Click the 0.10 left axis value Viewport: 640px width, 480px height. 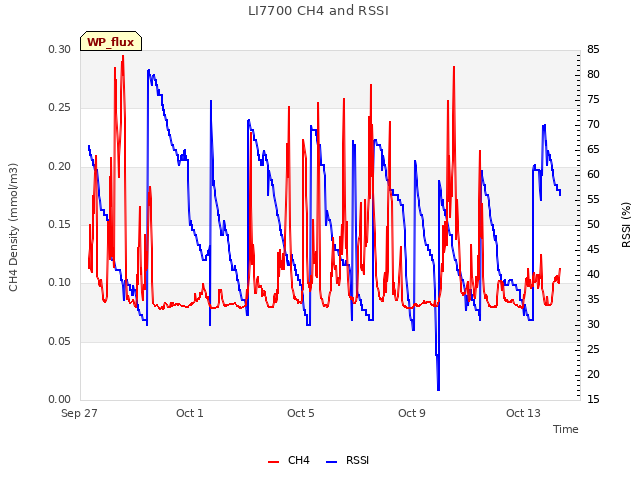(x=60, y=283)
